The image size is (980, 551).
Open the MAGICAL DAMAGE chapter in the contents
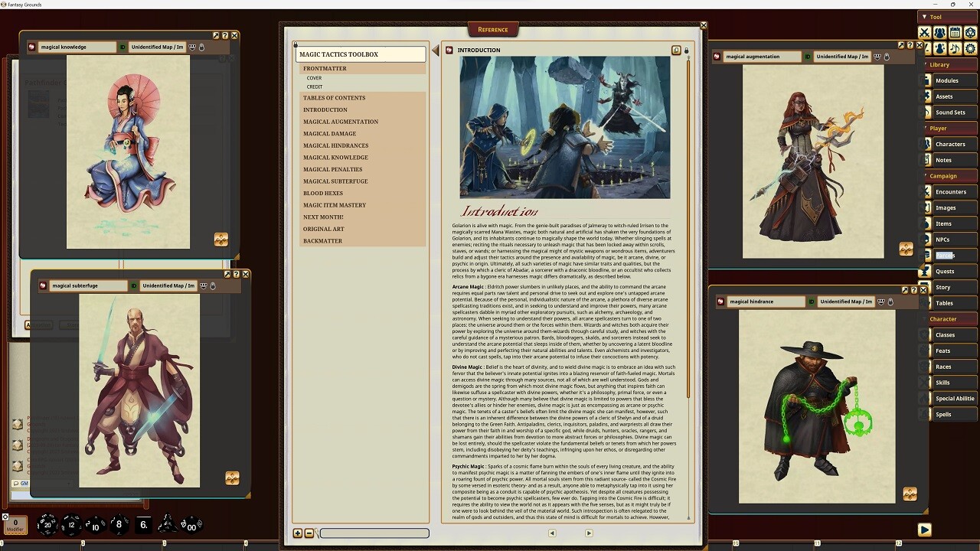(x=330, y=133)
